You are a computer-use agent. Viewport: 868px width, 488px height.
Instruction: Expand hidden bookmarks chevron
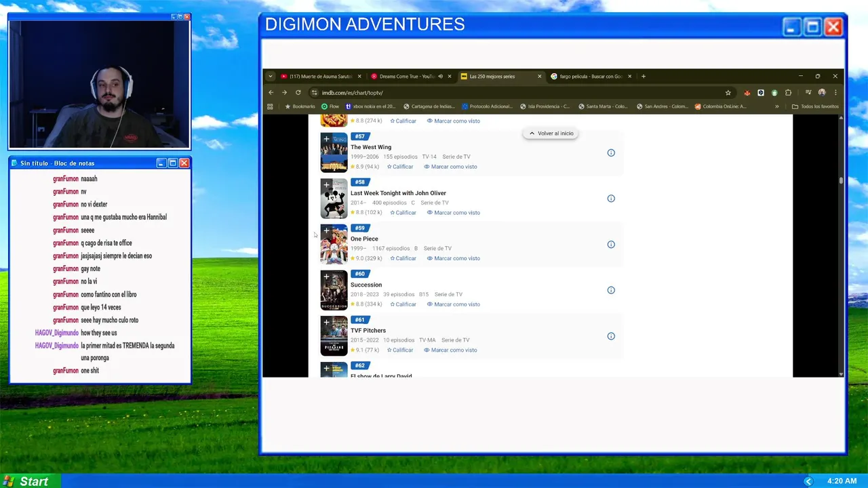[x=777, y=106]
